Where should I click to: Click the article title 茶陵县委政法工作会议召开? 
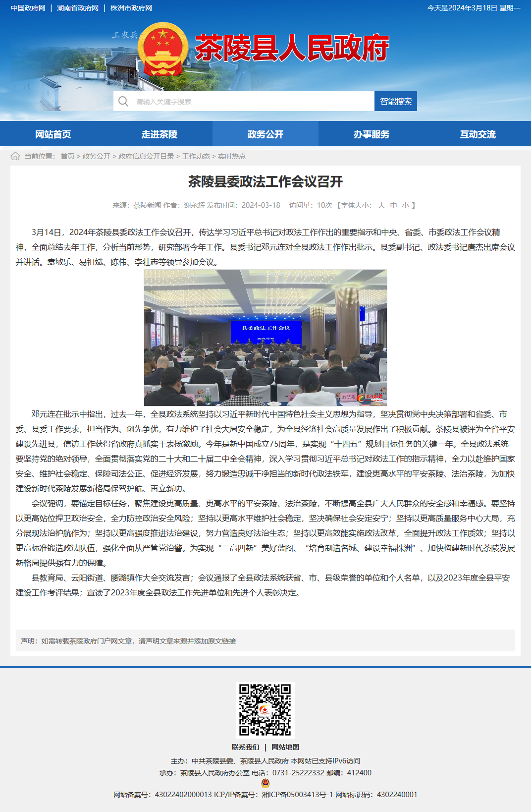point(265,181)
